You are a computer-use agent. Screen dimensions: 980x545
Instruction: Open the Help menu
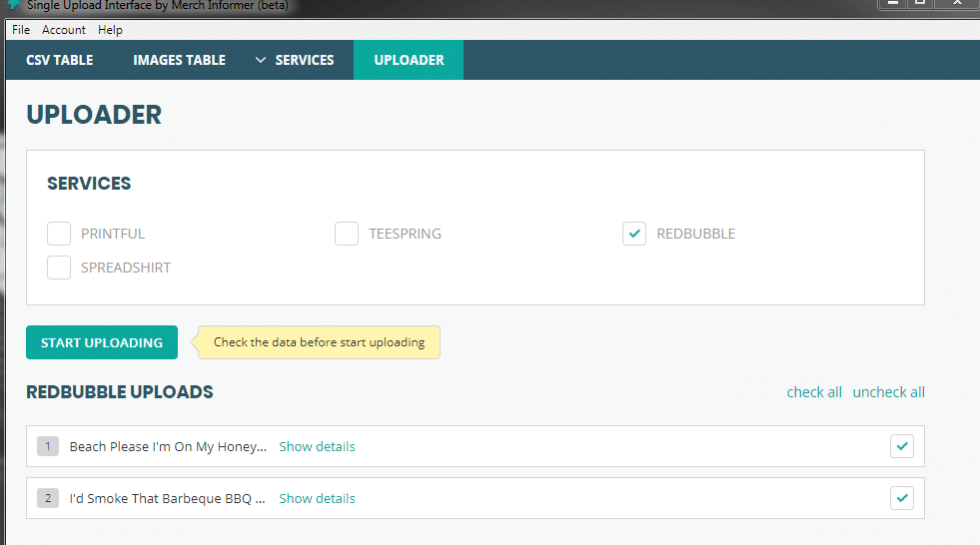tap(110, 30)
